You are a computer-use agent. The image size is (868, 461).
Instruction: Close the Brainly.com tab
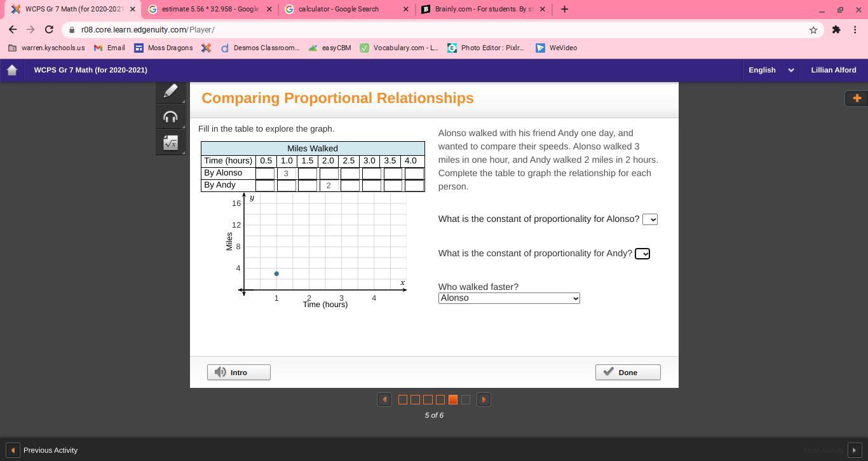coord(543,9)
